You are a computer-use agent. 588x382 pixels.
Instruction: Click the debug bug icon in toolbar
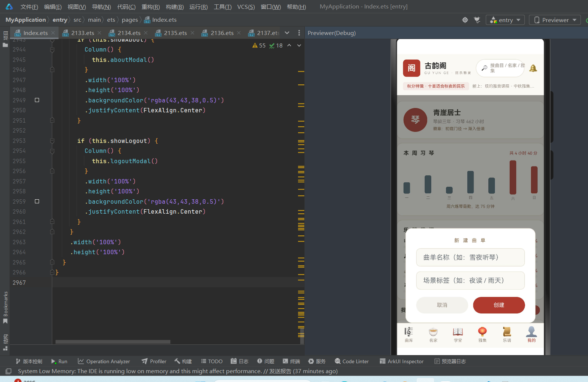click(x=477, y=20)
